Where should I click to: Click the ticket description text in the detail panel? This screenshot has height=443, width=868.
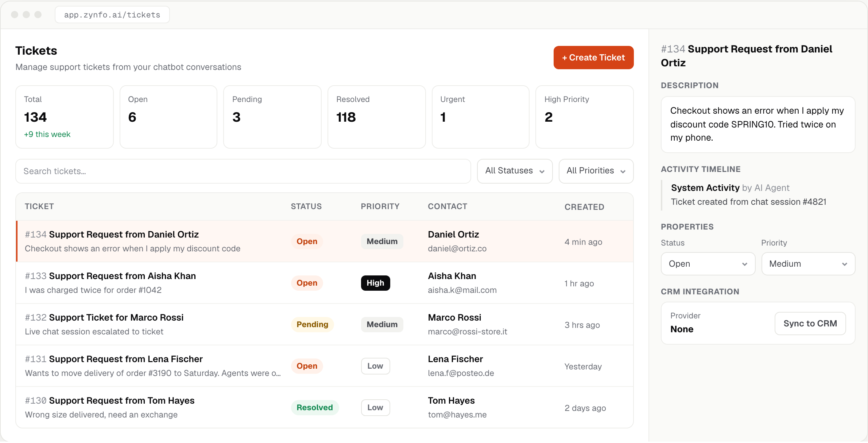[757, 124]
